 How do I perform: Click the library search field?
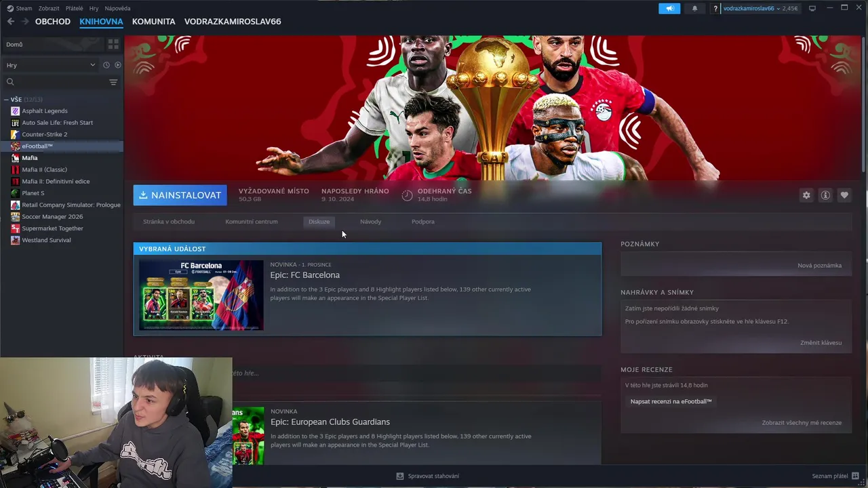tap(54, 82)
